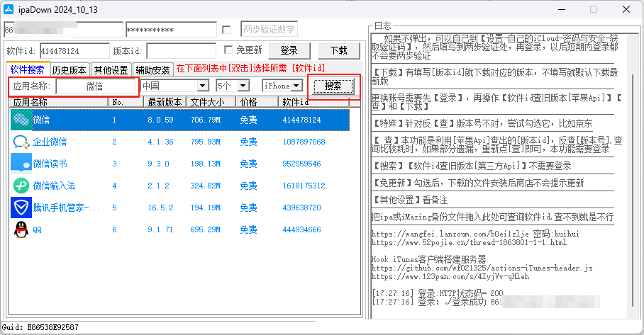Select the 微信读书 row name text
644x335 pixels.
click(x=50, y=164)
